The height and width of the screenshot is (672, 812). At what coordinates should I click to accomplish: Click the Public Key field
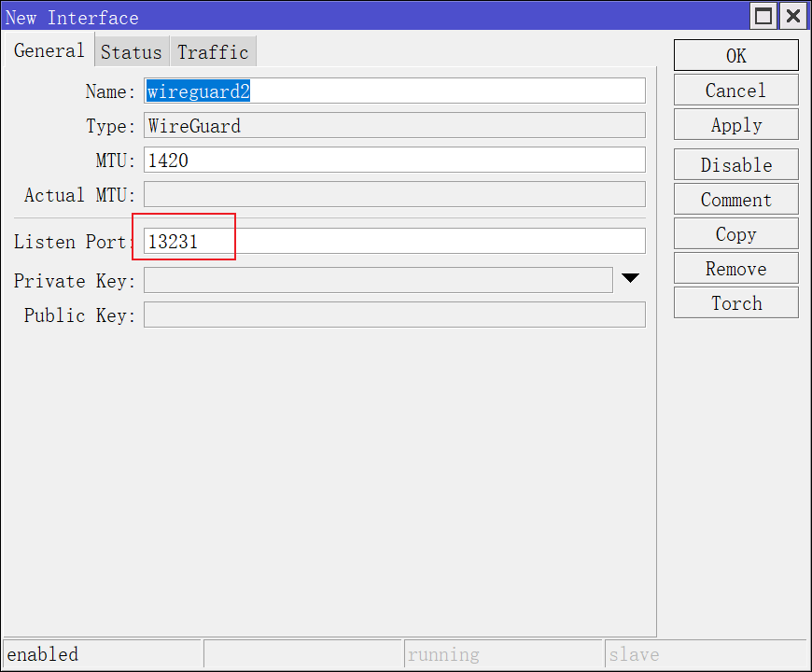coord(394,315)
